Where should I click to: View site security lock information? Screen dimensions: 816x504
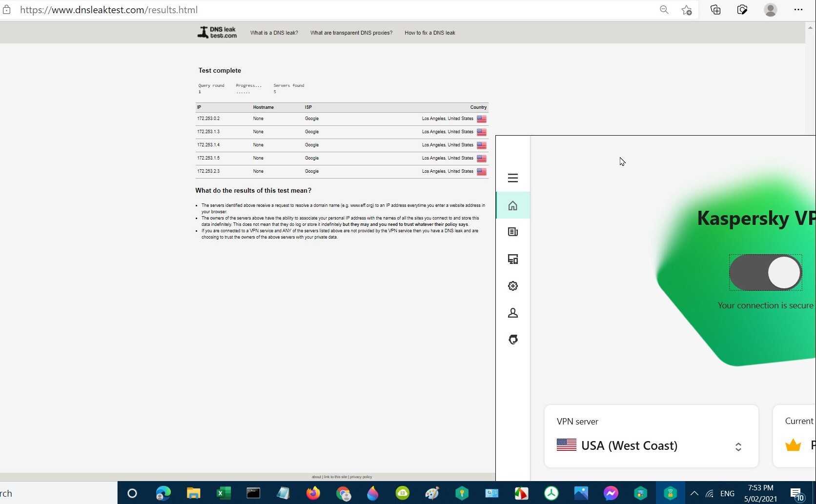click(6, 10)
